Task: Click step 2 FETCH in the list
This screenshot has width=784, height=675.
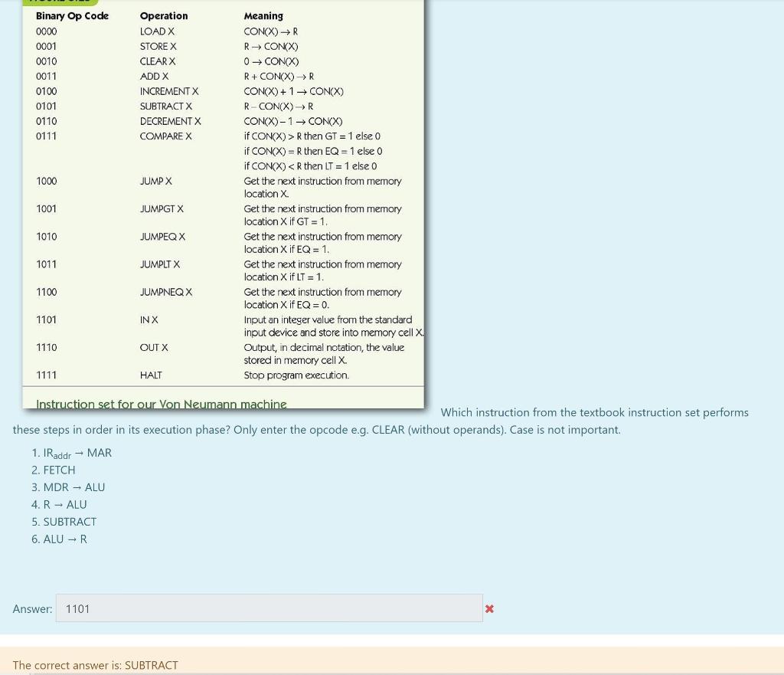Action: pos(54,469)
